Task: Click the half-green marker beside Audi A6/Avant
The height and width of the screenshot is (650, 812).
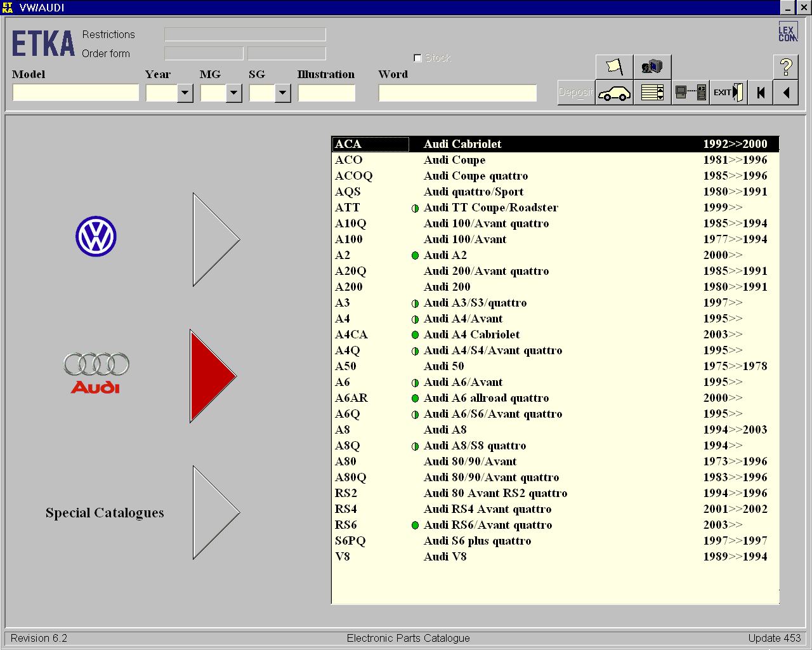Action: click(x=415, y=383)
